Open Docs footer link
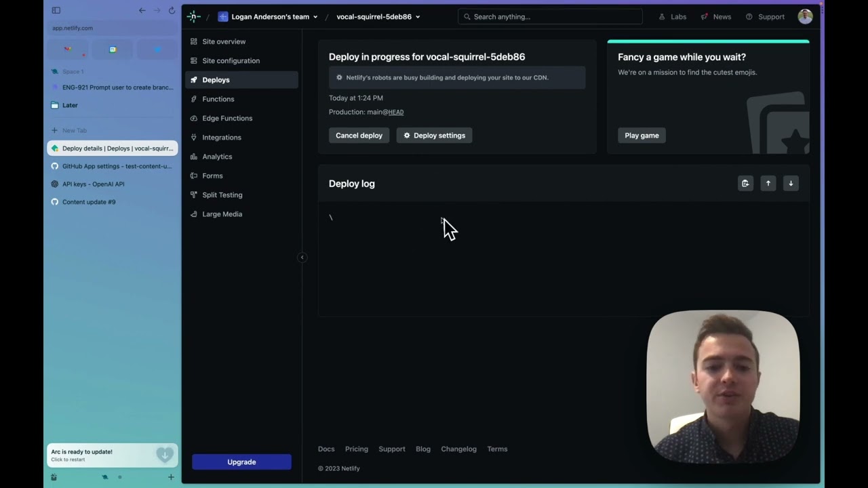 (x=326, y=449)
